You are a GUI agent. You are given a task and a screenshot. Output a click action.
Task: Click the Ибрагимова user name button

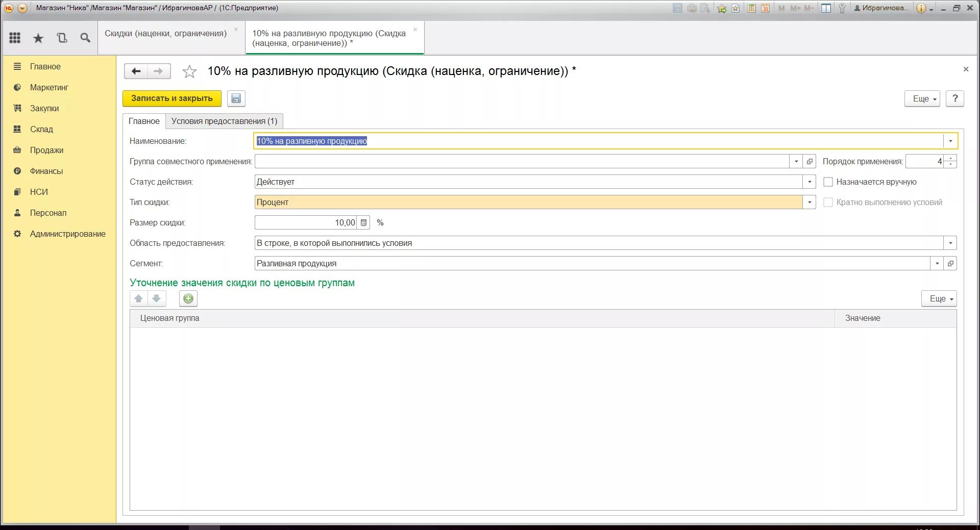pos(881,8)
